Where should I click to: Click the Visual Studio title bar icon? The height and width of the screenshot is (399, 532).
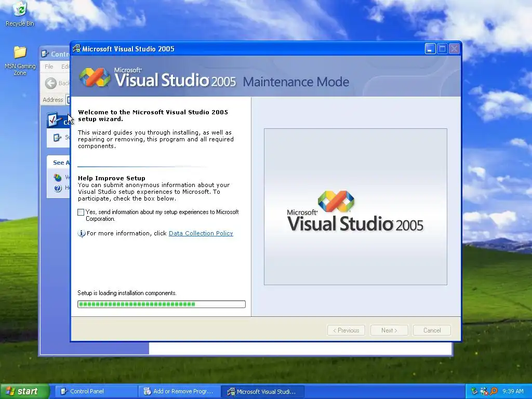[x=77, y=49]
